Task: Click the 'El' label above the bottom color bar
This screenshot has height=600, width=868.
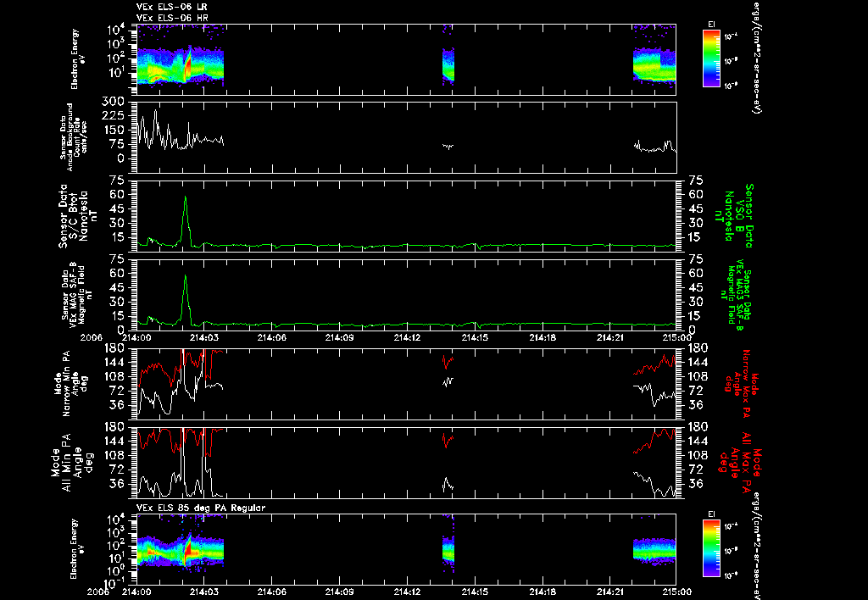Action: coord(711,514)
